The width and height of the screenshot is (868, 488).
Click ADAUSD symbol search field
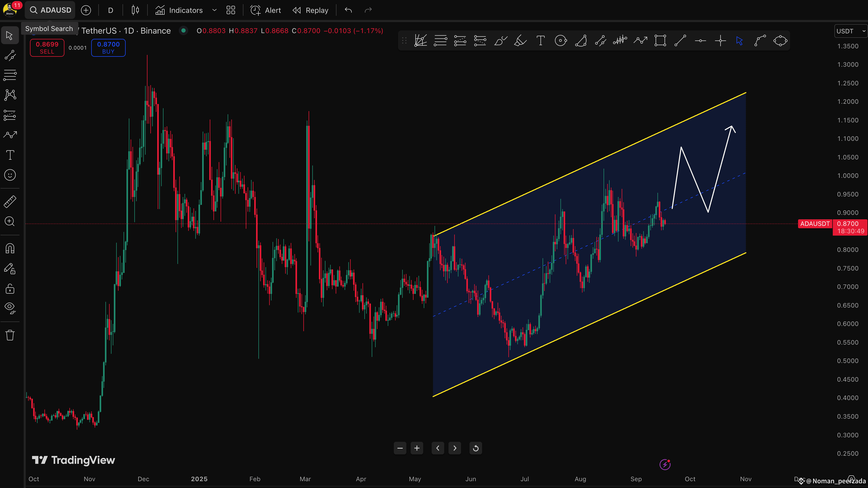pyautogui.click(x=50, y=10)
